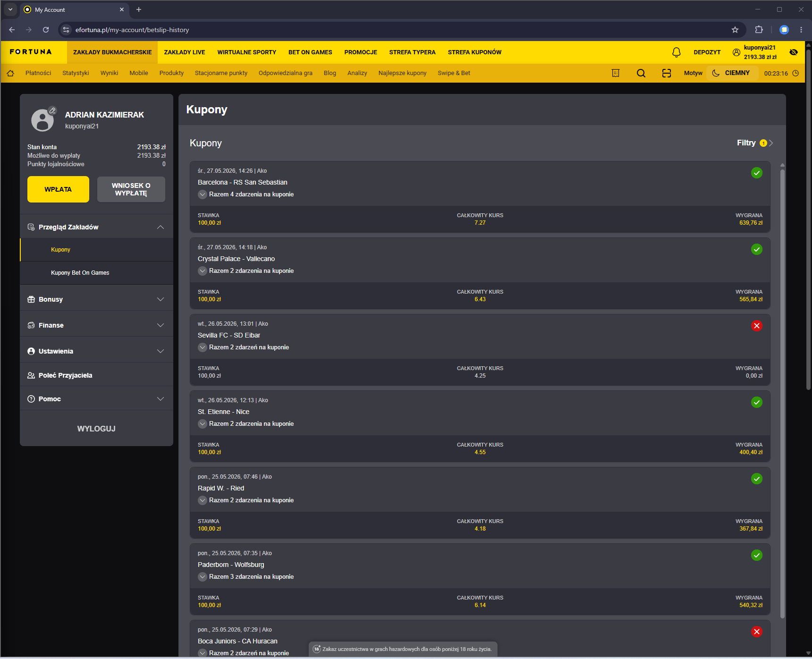Viewport: 812px width, 659px height.
Task: Go to Bet On Games
Action: [310, 52]
